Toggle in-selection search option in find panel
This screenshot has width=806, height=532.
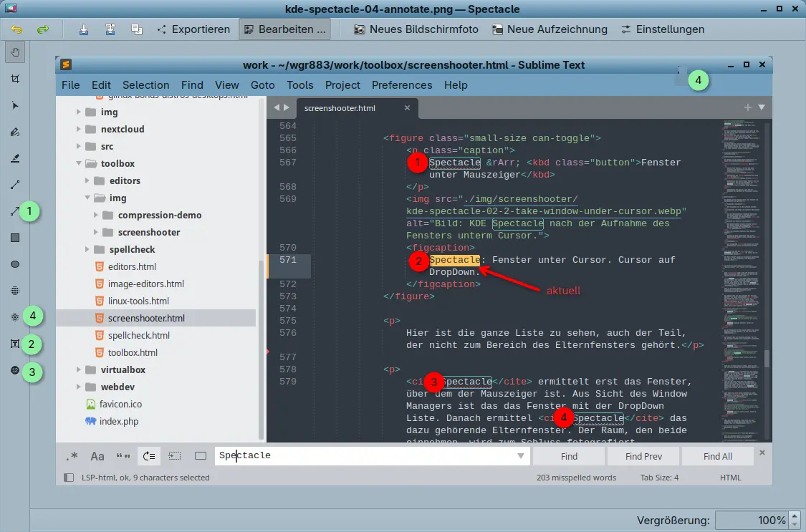175,456
